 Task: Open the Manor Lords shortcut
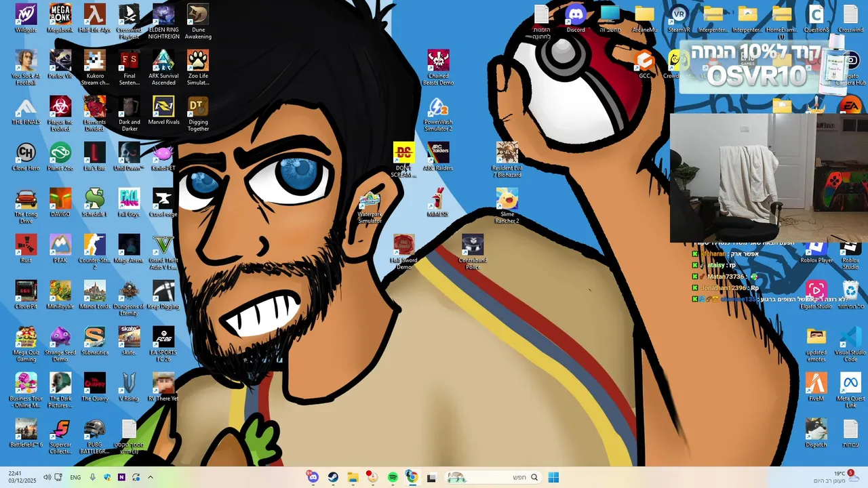click(95, 296)
